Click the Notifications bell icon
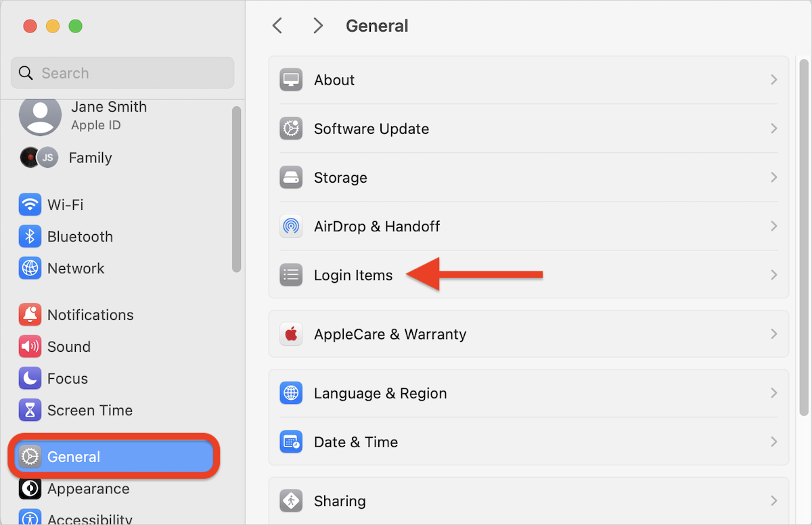 tap(30, 315)
